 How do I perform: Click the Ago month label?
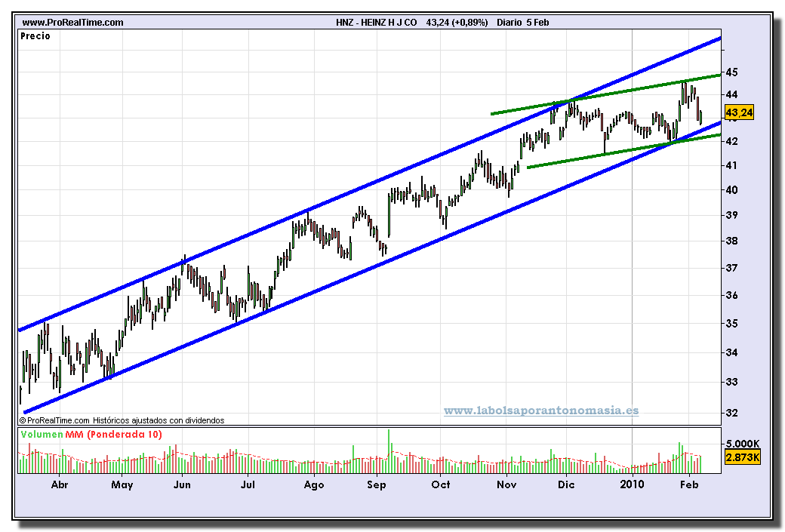point(314,485)
